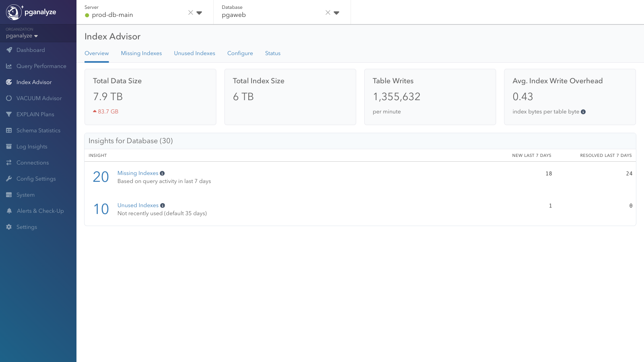The width and height of the screenshot is (644, 362).
Task: Click the Index Advisor page title
Action: [112, 37]
